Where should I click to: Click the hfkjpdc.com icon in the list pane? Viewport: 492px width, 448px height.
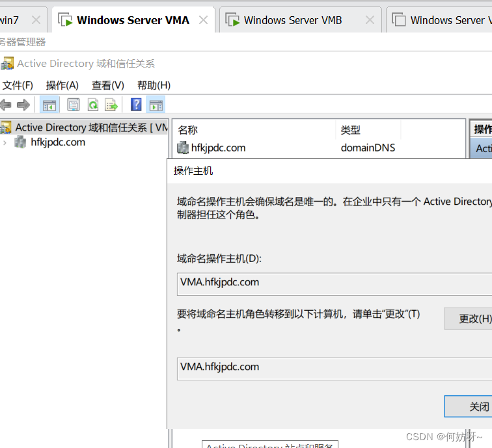click(183, 148)
